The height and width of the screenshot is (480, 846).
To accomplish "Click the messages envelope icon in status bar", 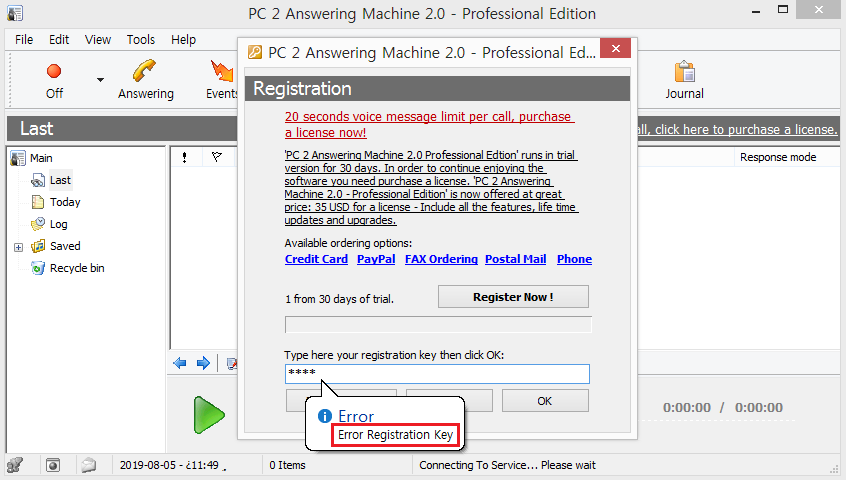I will (88, 464).
